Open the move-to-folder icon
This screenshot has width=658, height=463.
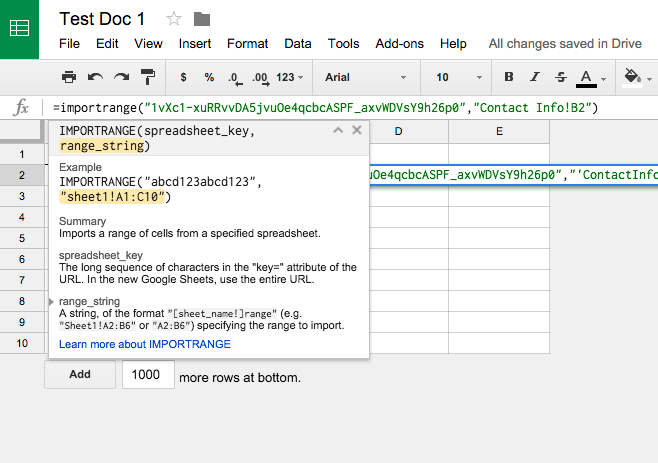202,19
